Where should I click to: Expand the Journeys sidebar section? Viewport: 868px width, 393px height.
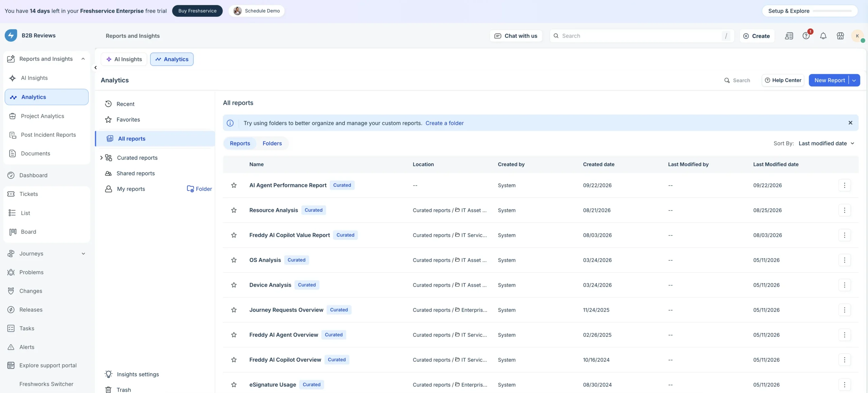(x=83, y=254)
